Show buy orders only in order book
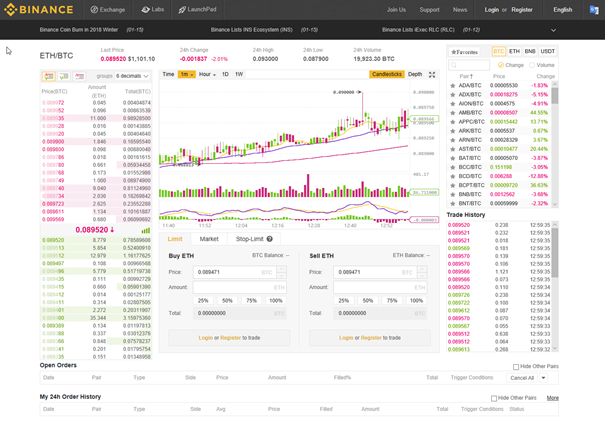 point(64,76)
